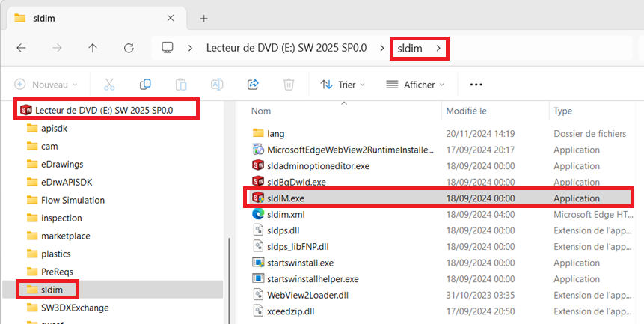Click Lecteur de DVD (E:) breadcrumb
This screenshot has width=644, height=324.
tap(286, 49)
